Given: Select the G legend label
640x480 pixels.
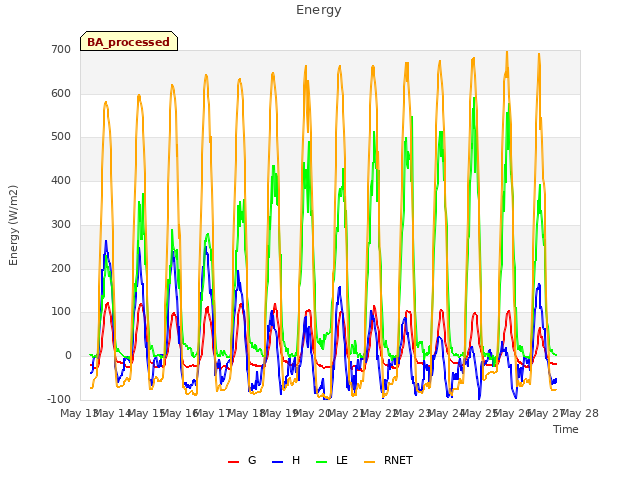Looking at the screenshot, I should [x=252, y=460].
